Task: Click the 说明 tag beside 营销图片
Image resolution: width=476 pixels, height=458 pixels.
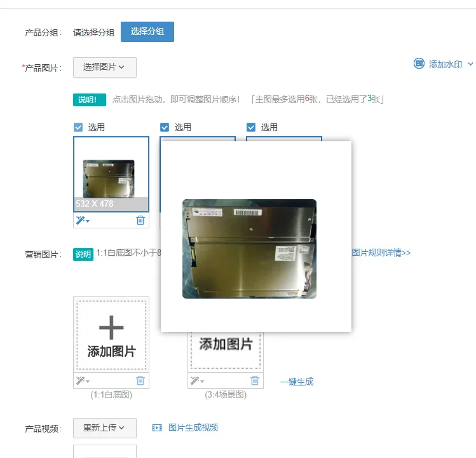Action: [x=83, y=254]
